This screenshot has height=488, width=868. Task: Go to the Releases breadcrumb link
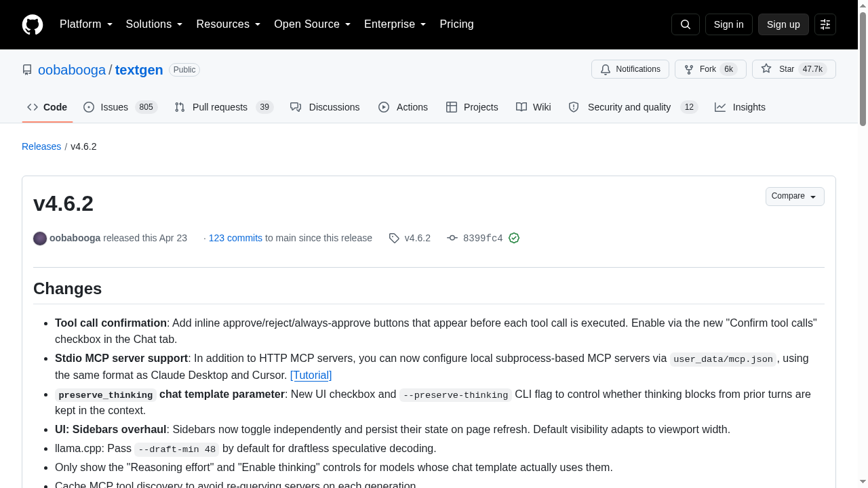pyautogui.click(x=41, y=146)
